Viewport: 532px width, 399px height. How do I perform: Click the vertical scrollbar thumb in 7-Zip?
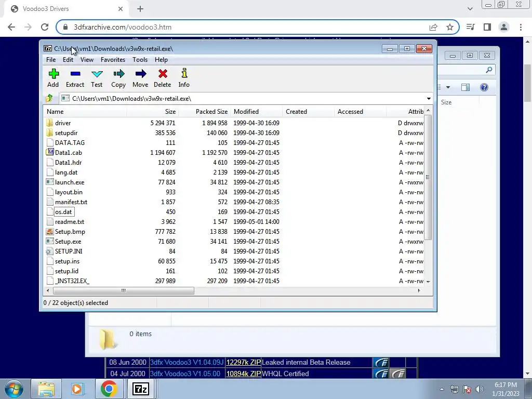click(428, 177)
